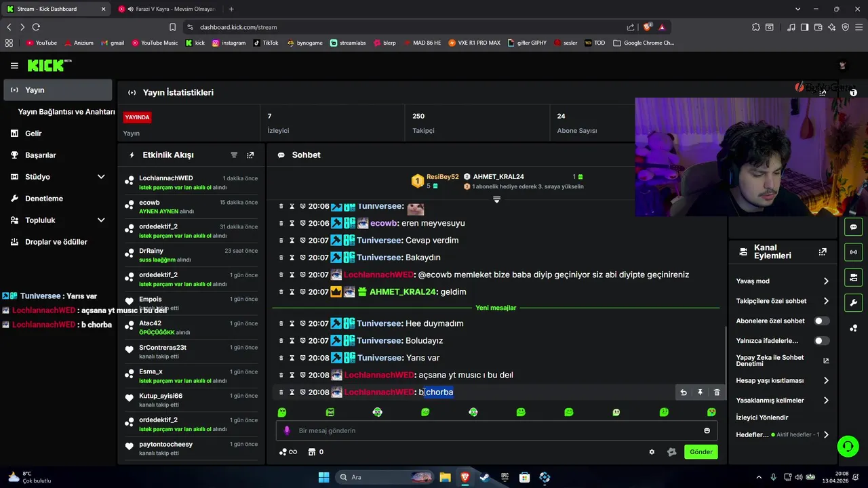Open Droplar ve ödüller
The width and height of the screenshot is (868, 488).
pyautogui.click(x=58, y=242)
